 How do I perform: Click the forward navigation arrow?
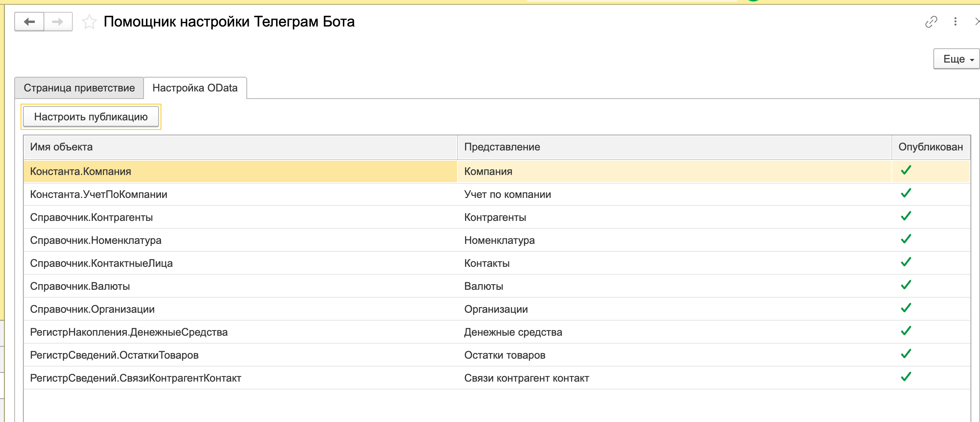pos(58,22)
